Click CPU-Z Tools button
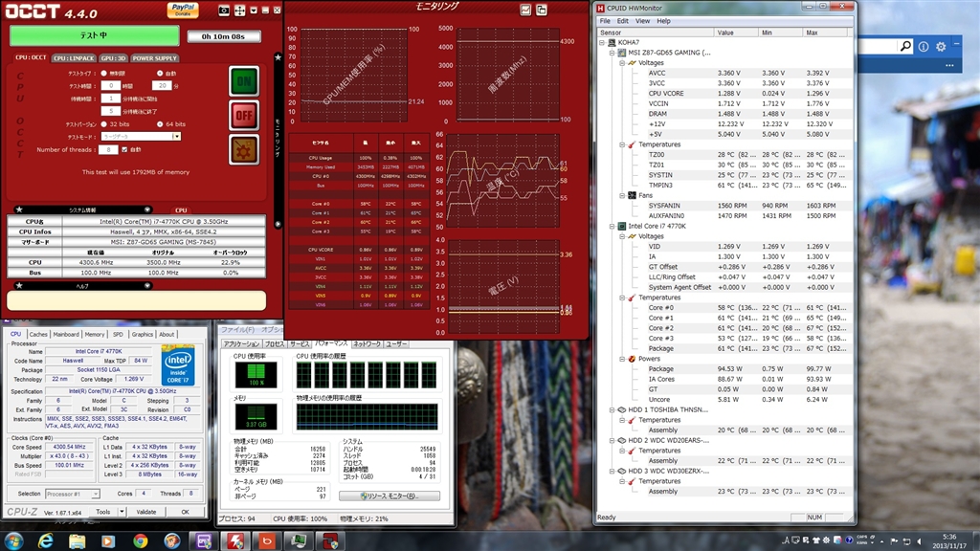Screen dimensions: 980x551 [x=103, y=512]
